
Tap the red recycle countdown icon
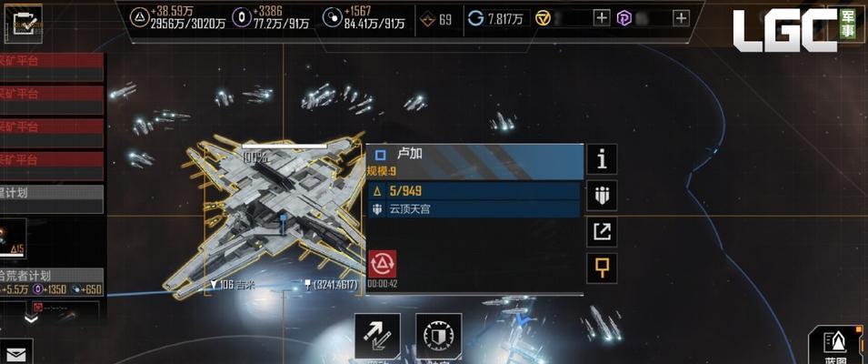pyautogui.click(x=383, y=264)
